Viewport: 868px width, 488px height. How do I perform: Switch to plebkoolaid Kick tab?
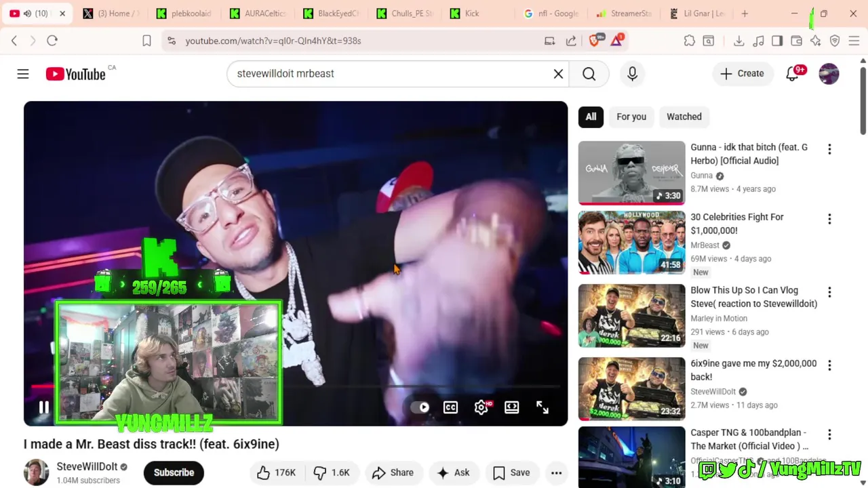[x=184, y=14]
